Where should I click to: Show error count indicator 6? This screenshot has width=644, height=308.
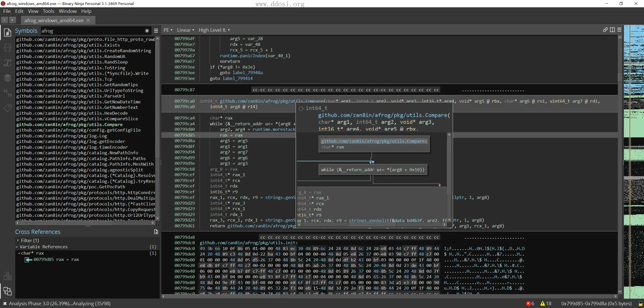[x=530, y=303]
